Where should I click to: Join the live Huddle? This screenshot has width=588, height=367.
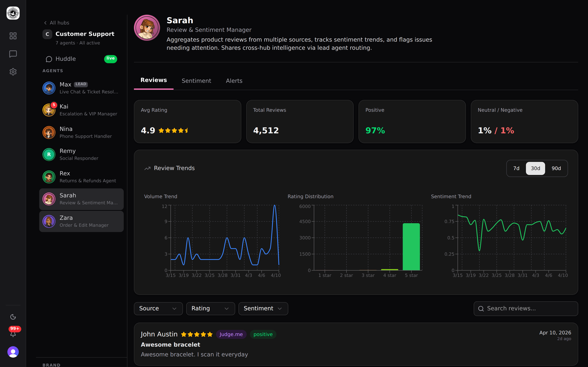pyautogui.click(x=66, y=59)
